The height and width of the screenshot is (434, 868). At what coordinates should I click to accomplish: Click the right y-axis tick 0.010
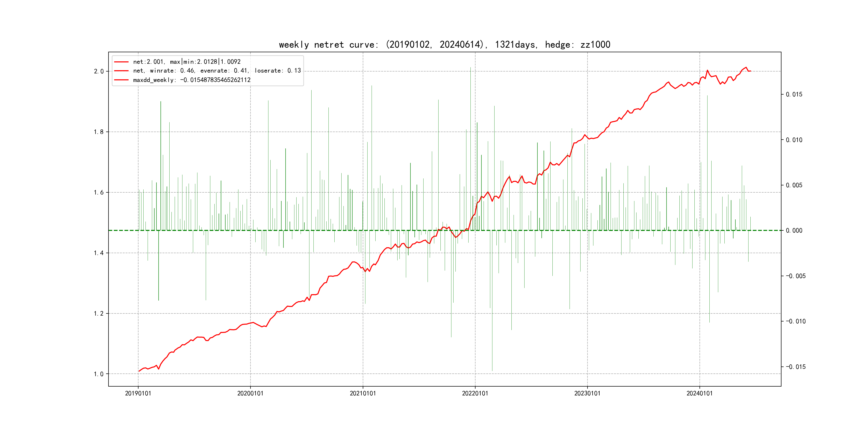coord(794,140)
